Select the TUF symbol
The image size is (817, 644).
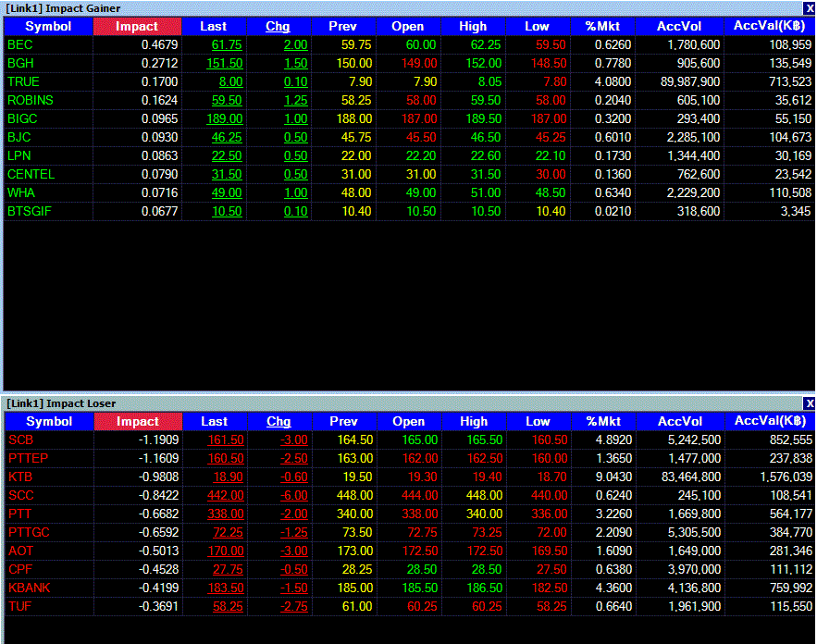click(19, 606)
